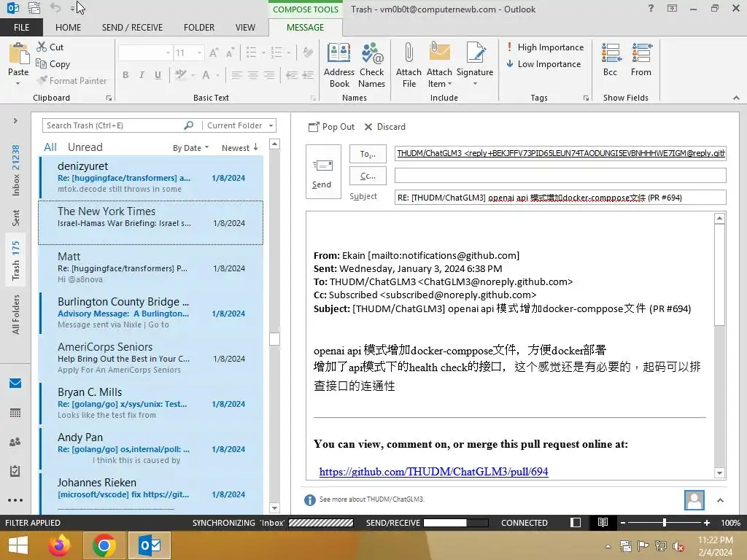Click the Cc address field

(x=560, y=175)
